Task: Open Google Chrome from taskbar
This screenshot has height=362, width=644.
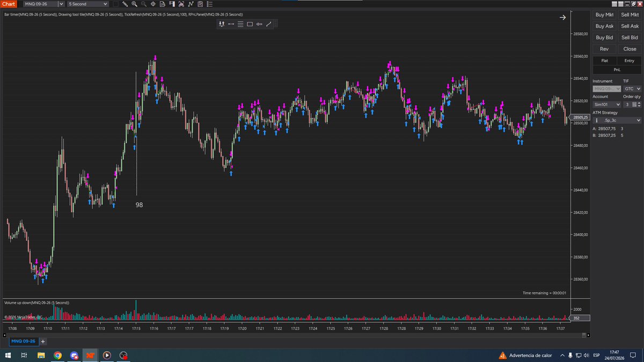Action: point(57,354)
